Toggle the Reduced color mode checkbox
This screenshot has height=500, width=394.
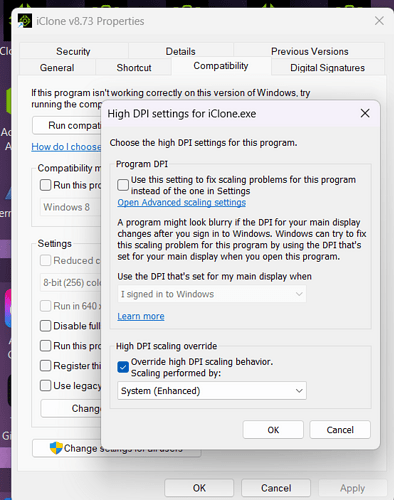tap(45, 260)
